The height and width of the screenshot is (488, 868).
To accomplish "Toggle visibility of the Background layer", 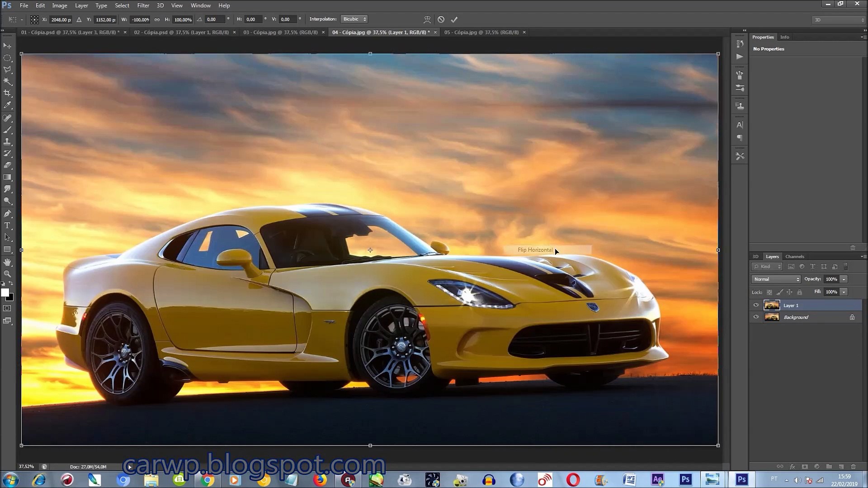I will 756,317.
